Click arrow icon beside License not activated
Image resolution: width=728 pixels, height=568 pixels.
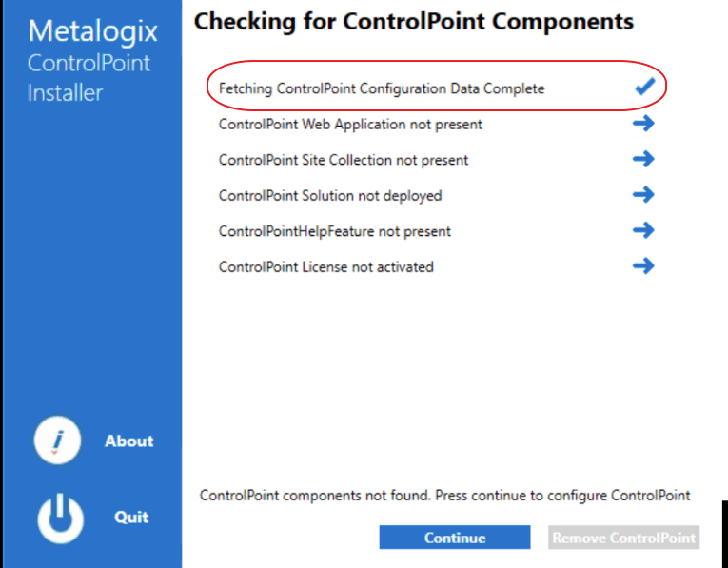click(643, 265)
